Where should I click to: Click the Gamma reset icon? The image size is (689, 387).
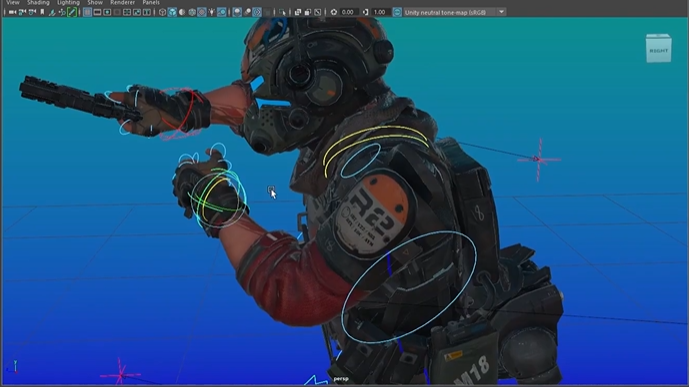point(366,12)
